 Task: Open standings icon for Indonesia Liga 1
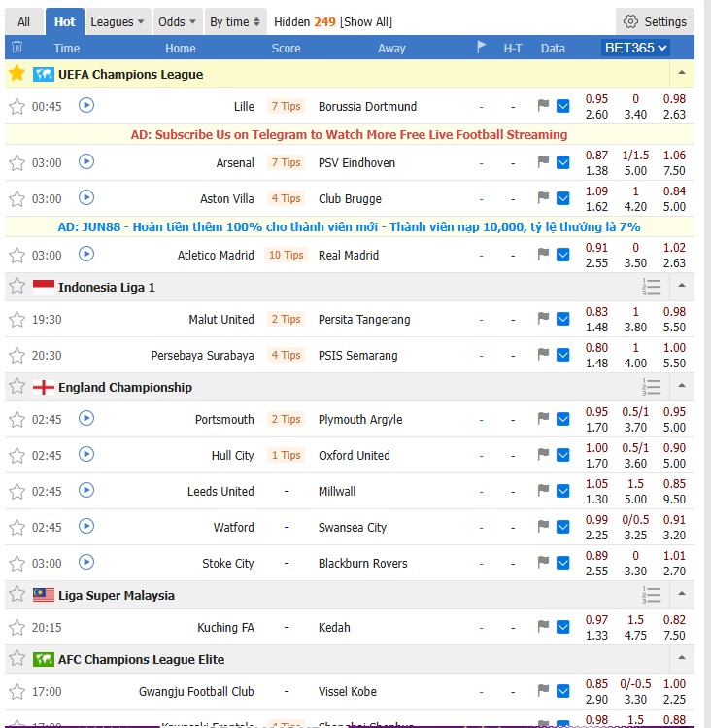652,287
